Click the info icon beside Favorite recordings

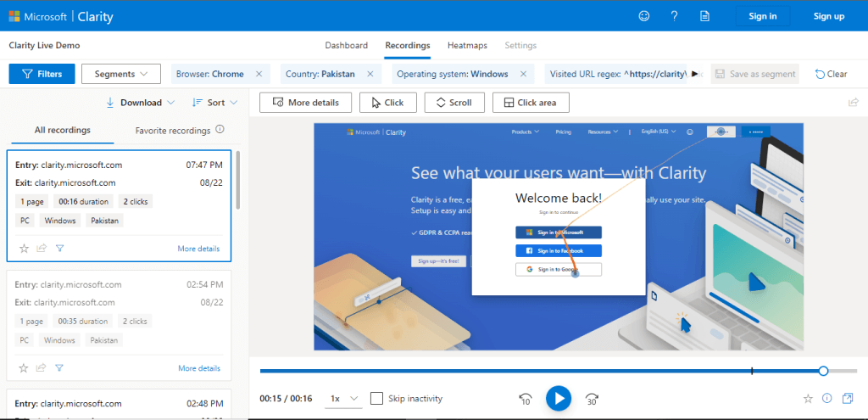[220, 130]
